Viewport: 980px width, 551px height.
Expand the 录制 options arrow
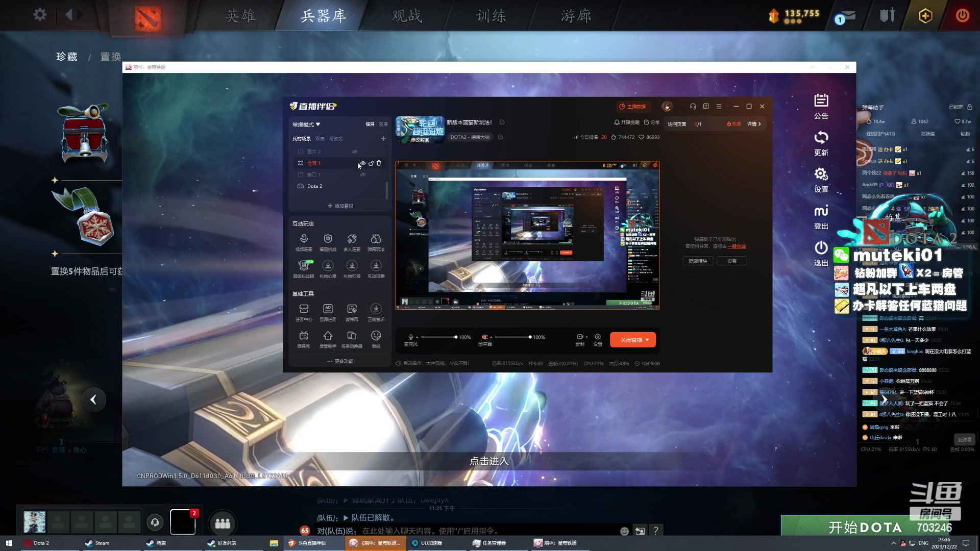586,337
